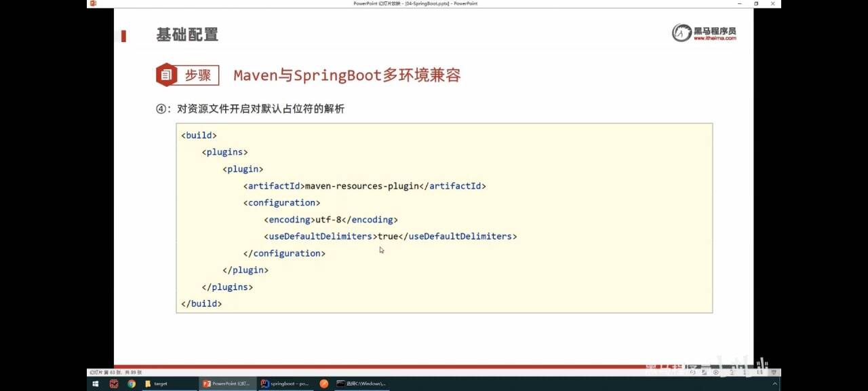
Task: Click the closing </configuration> tag
Action: click(284, 253)
